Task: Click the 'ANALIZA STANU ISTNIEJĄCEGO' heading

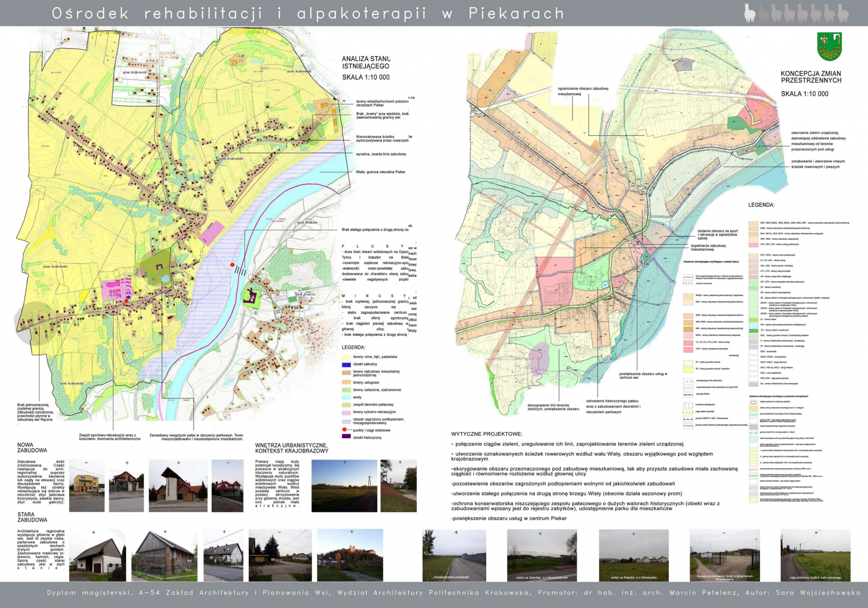Action: (366, 63)
